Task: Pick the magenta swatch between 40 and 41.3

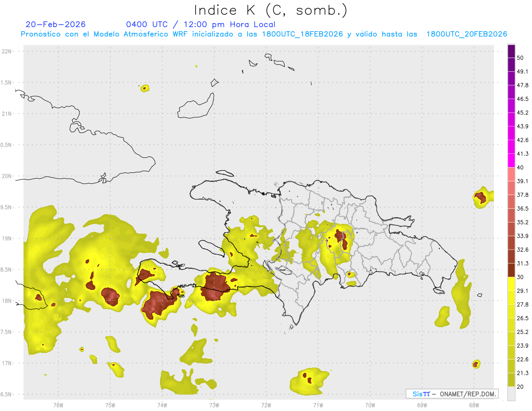Action: [511, 160]
